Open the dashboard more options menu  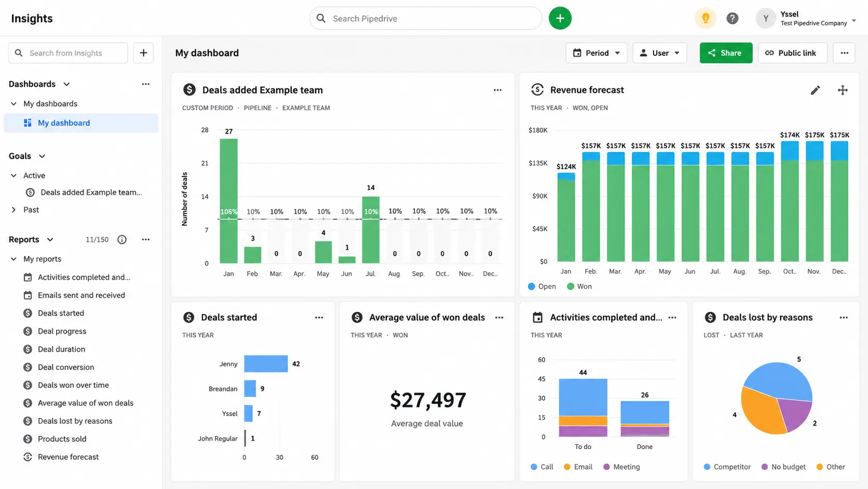[844, 53]
